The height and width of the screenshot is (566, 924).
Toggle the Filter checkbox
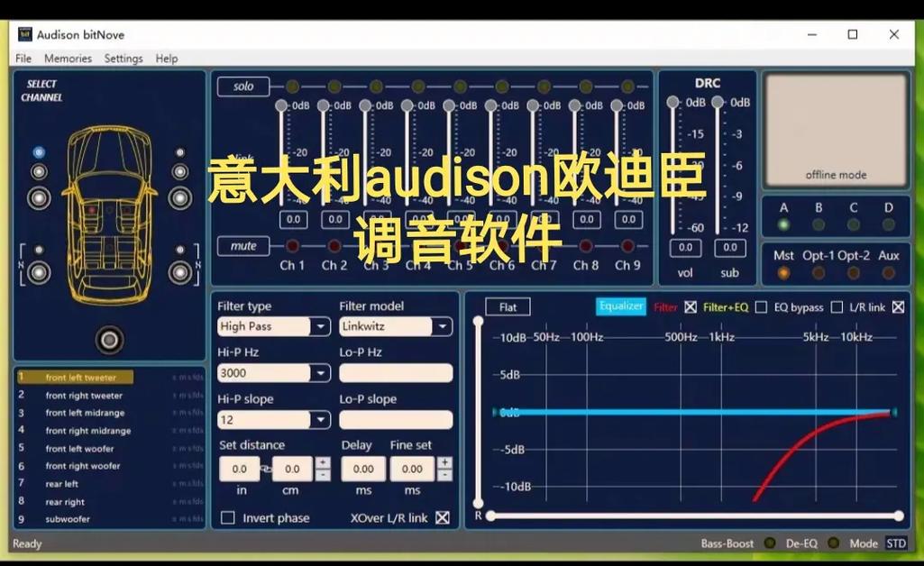pos(691,306)
